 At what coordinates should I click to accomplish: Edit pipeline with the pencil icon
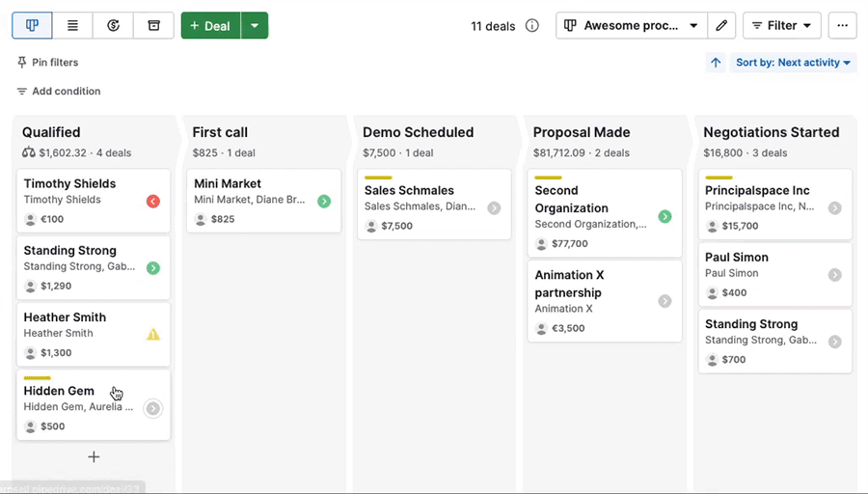720,26
